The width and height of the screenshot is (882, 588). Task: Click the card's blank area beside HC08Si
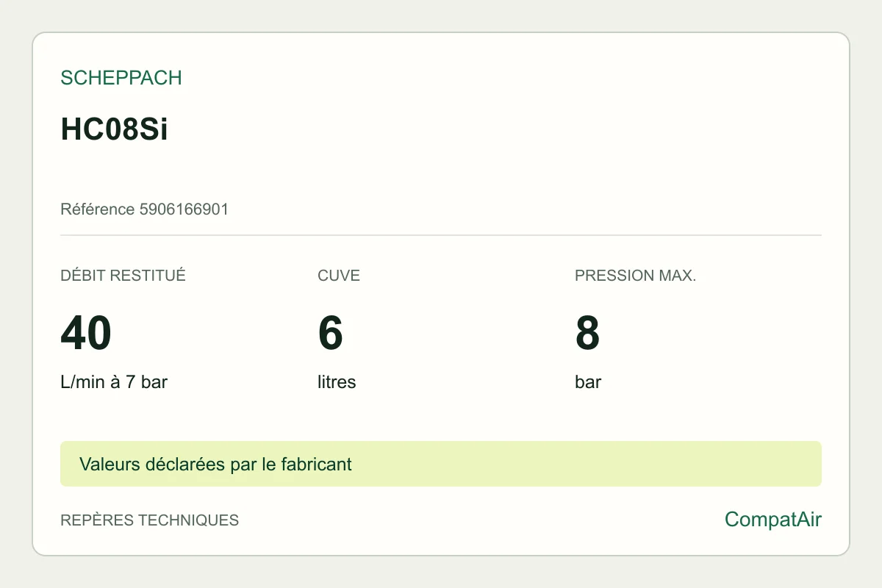492,130
